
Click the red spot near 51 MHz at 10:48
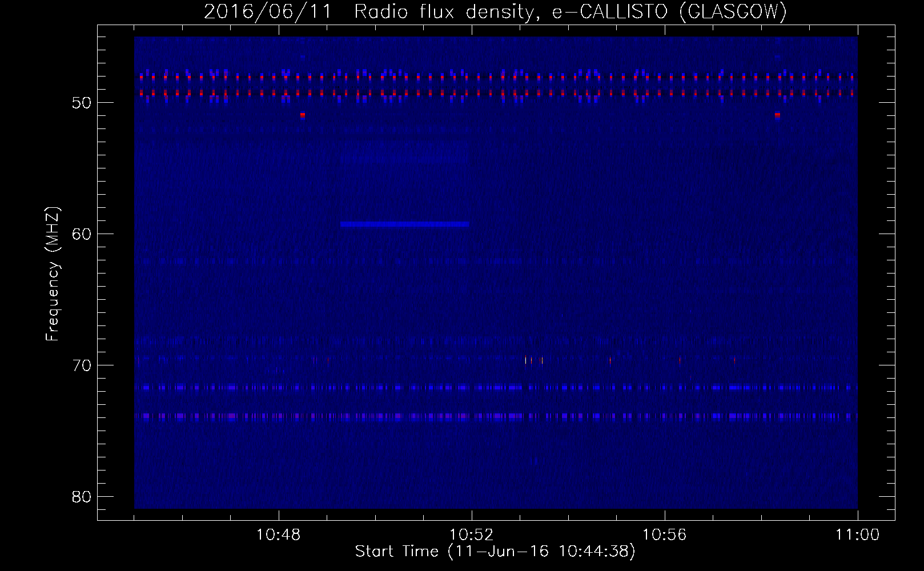pyautogui.click(x=303, y=115)
